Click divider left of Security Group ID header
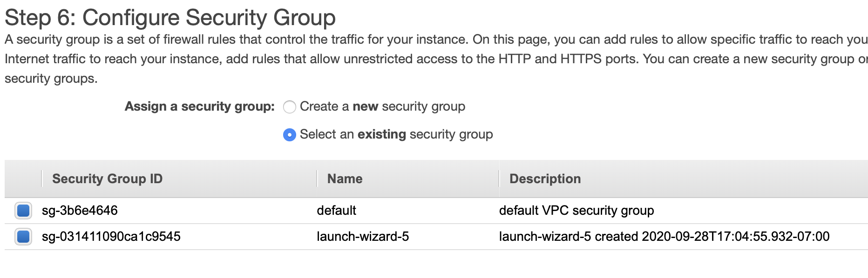The height and width of the screenshot is (278, 868). 42,179
